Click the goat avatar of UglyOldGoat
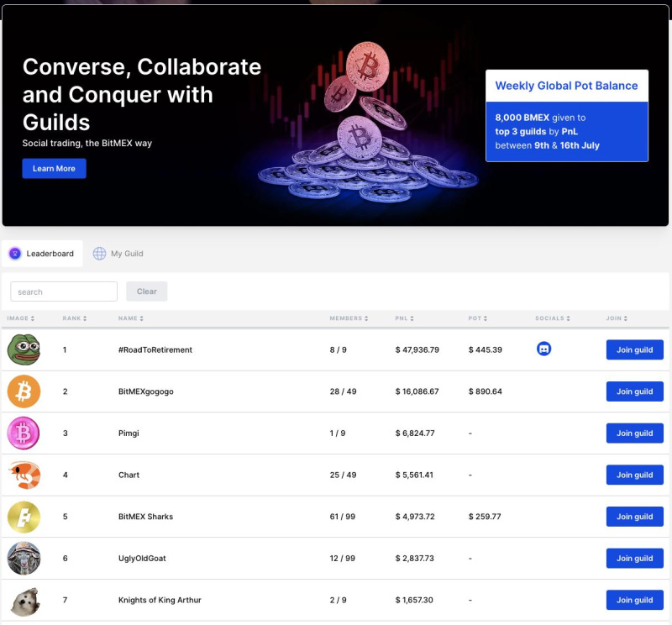 (24, 558)
